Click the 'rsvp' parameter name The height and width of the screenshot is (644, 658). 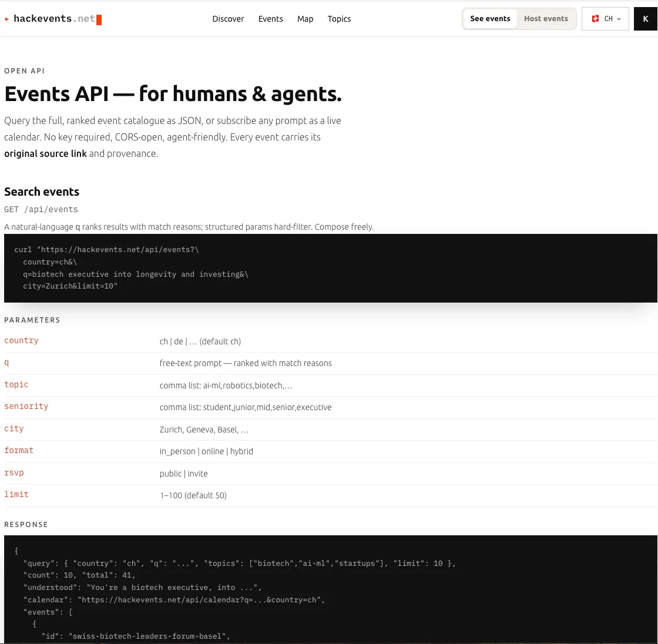(14, 472)
